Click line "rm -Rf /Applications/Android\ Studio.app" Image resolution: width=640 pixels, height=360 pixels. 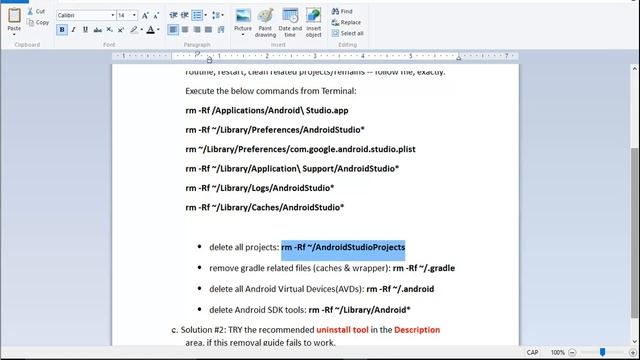click(x=267, y=111)
